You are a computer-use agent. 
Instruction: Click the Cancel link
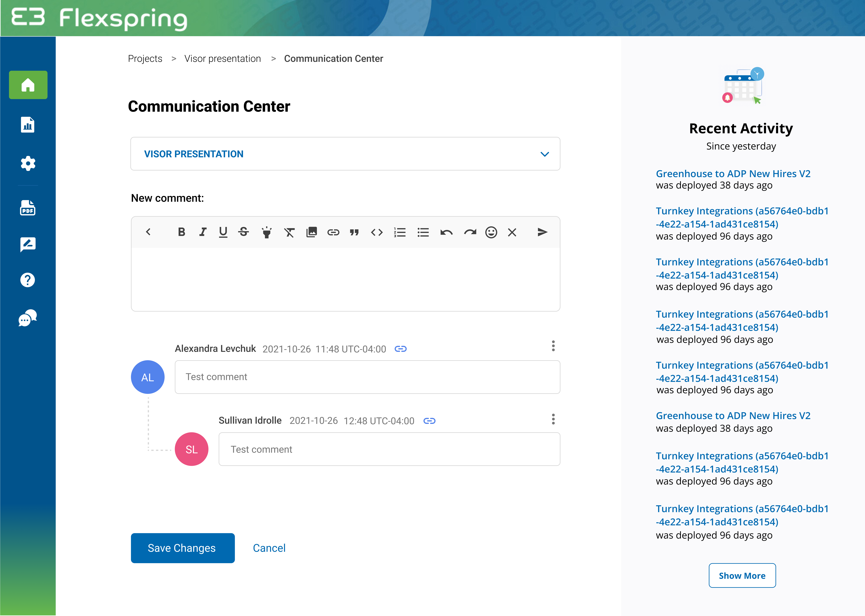[x=269, y=548]
